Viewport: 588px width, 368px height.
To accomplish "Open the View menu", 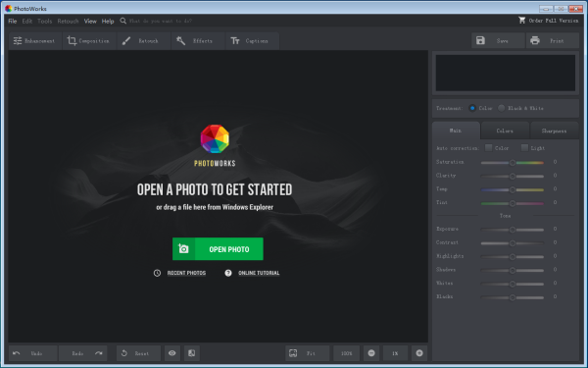I will (x=90, y=21).
